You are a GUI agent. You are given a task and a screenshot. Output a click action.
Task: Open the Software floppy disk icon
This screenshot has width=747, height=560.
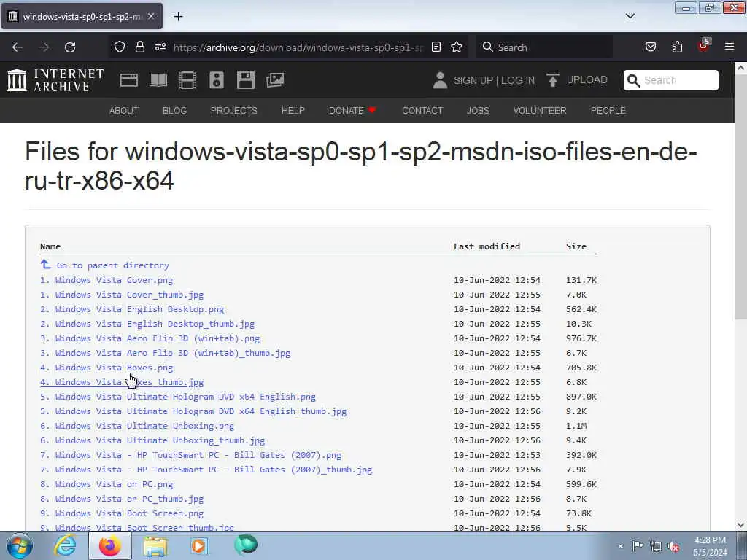[x=246, y=80]
